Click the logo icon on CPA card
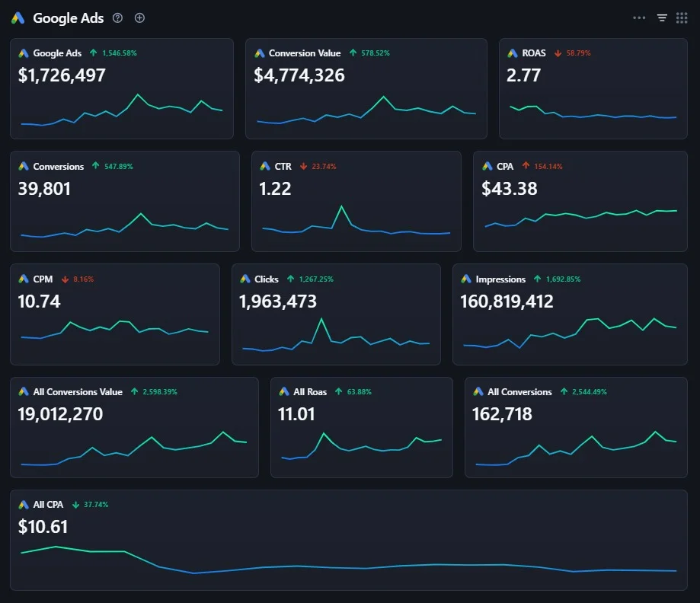Viewport: 700px width, 603px height. pyautogui.click(x=487, y=166)
